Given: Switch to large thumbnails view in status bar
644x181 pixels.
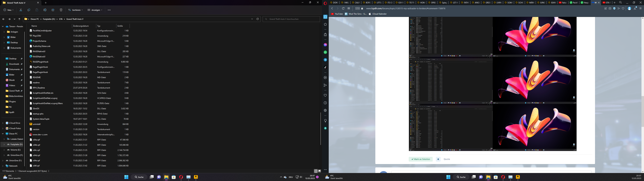Looking at the screenshot, I should coord(319,171).
